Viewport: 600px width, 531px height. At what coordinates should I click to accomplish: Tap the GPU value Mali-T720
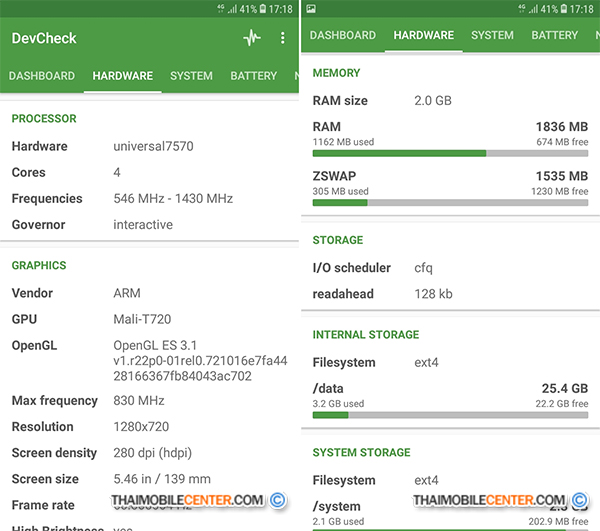tap(142, 319)
